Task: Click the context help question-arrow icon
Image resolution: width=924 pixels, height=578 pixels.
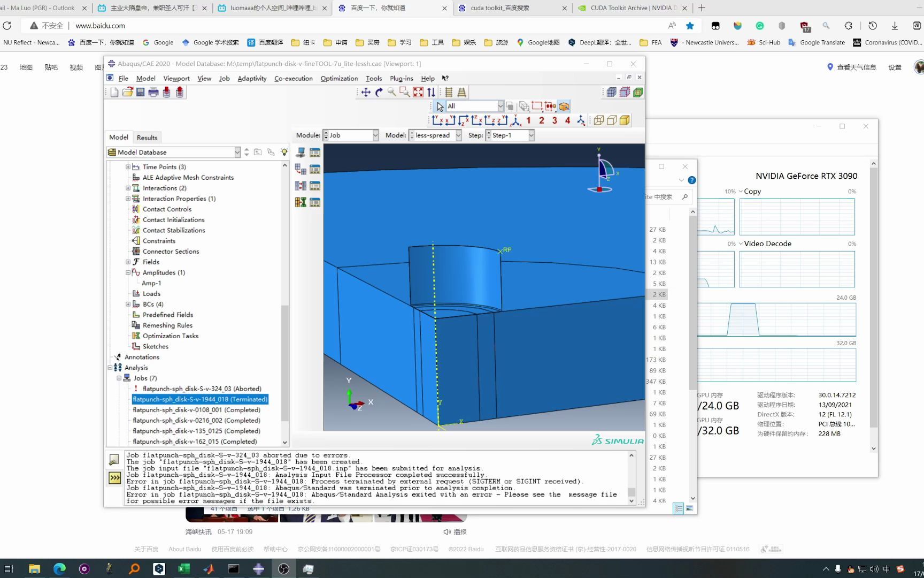Action: coord(445,78)
